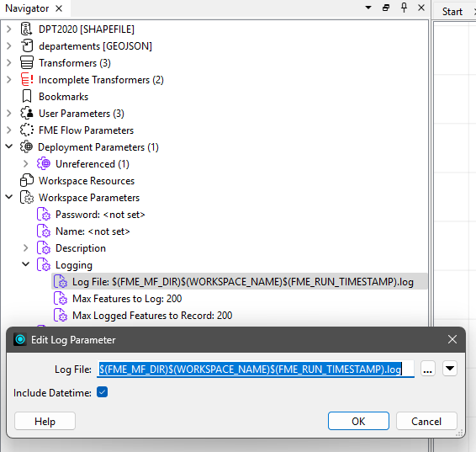Toggle the Include Datetime checkbox
The image size is (476, 452).
tap(103, 392)
